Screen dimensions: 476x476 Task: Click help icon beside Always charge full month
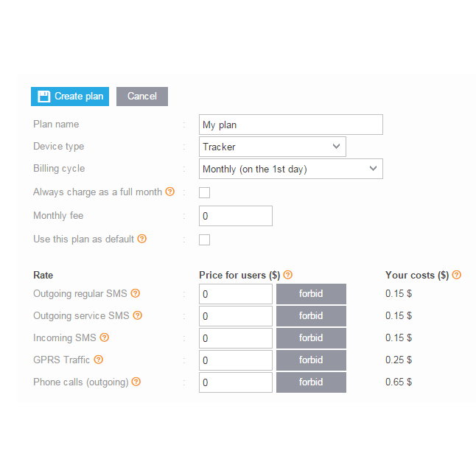tap(170, 192)
